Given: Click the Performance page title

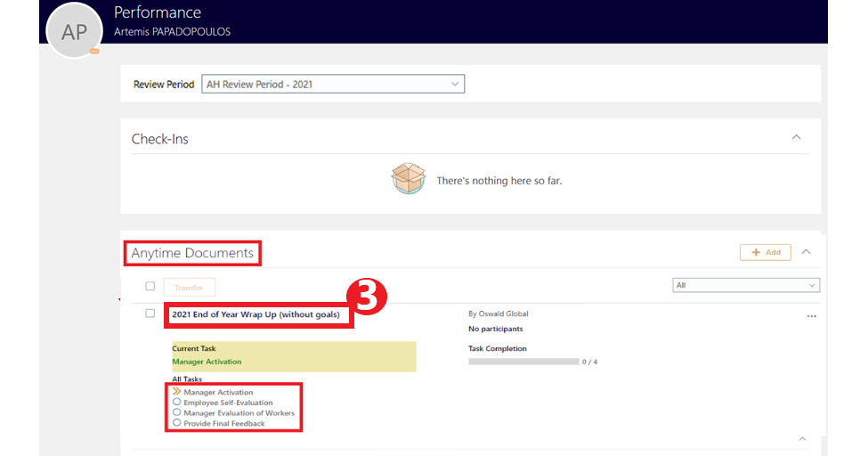Looking at the screenshot, I should tap(158, 12).
